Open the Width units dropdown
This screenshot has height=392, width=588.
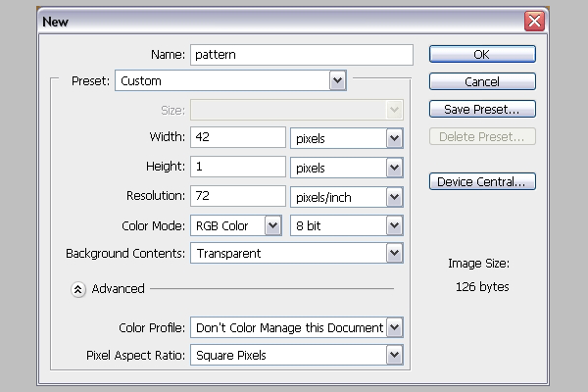point(347,138)
